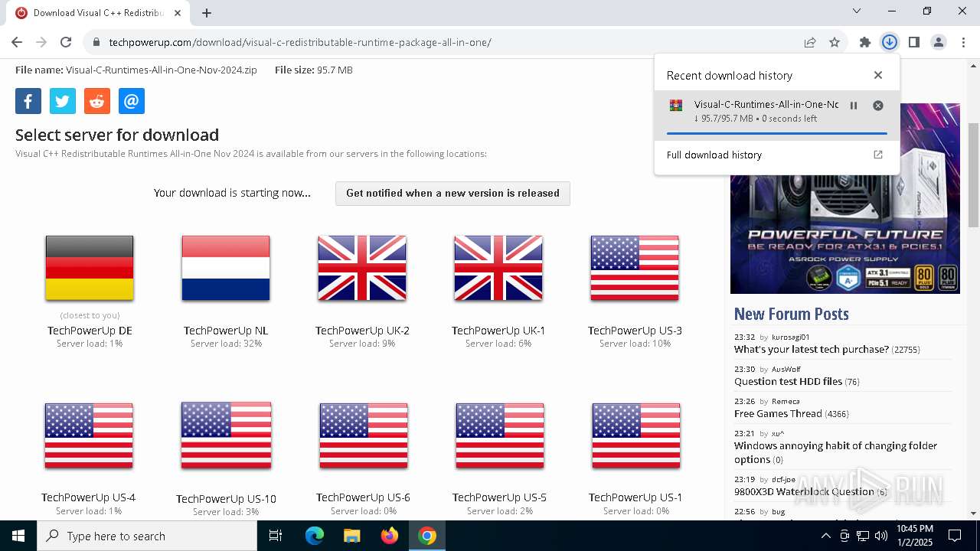Image resolution: width=980 pixels, height=551 pixels.
Task: Expand the tab search chevron
Action: (x=857, y=11)
